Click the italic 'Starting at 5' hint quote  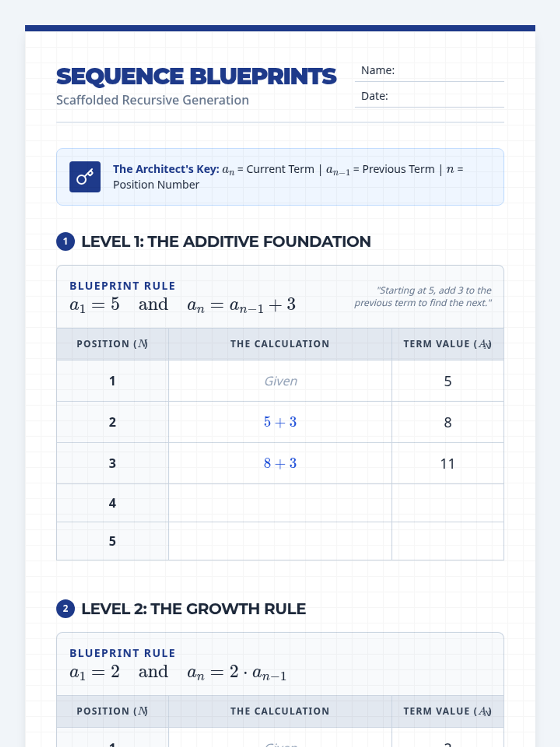click(x=423, y=296)
